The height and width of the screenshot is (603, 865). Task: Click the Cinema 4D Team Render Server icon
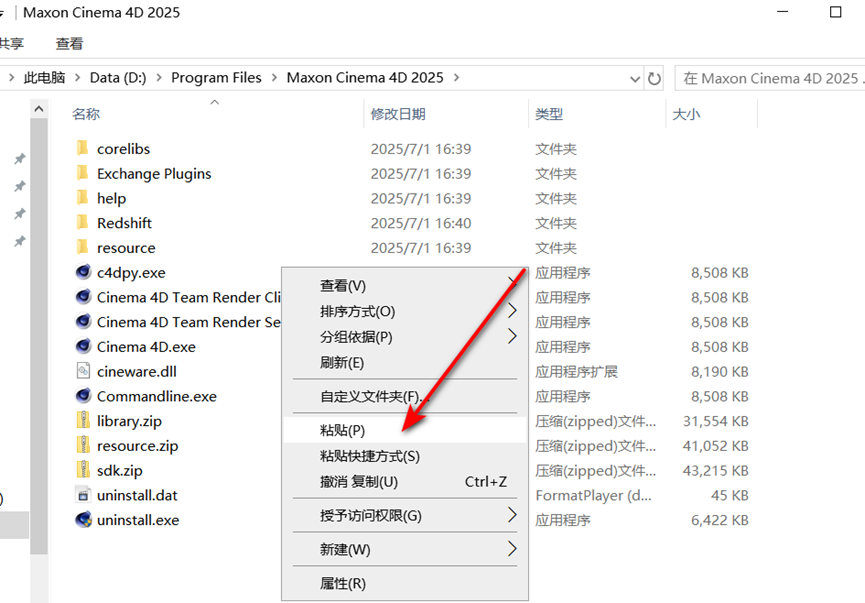tap(83, 321)
